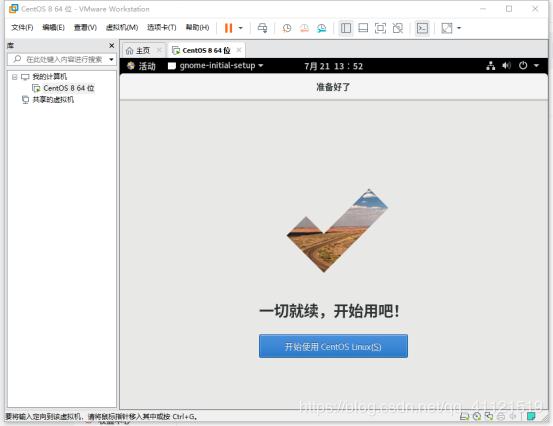Expand the pause button dropdown arrow
Screen dimensions: 553x426
coord(241,28)
